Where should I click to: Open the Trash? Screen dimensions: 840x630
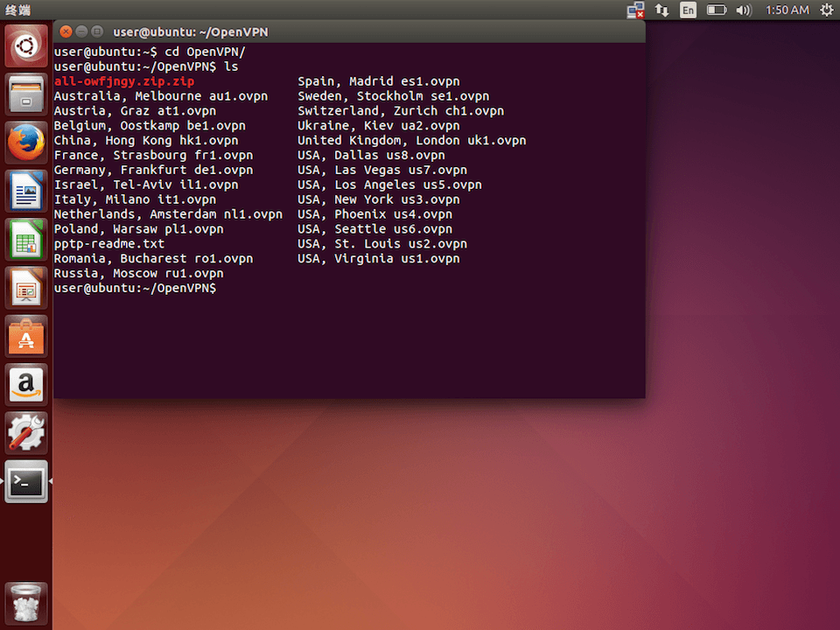click(26, 602)
